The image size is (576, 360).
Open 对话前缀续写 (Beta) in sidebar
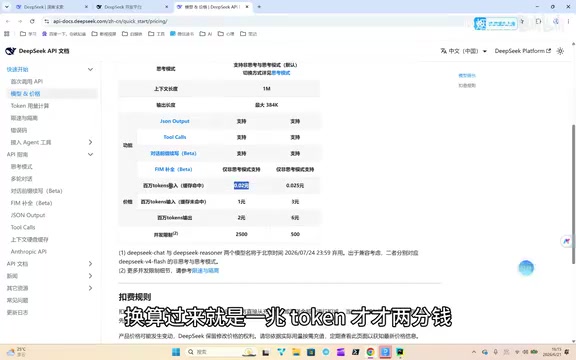[x=37, y=191]
